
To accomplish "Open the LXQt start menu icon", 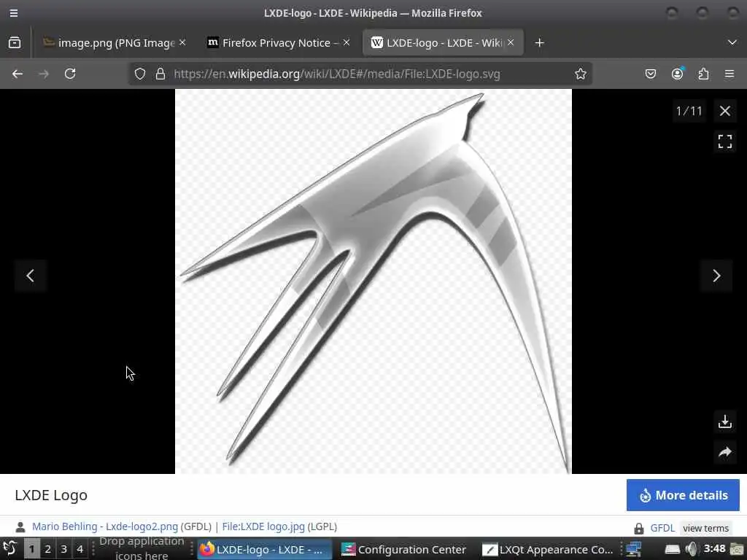I will click(x=10, y=549).
